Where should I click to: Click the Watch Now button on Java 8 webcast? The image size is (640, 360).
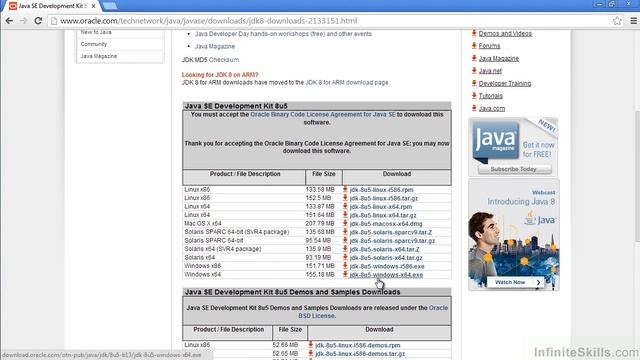coord(516,282)
